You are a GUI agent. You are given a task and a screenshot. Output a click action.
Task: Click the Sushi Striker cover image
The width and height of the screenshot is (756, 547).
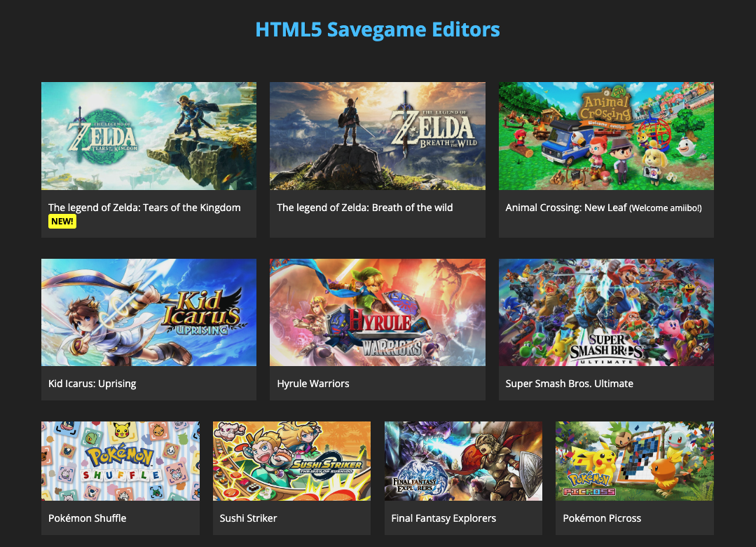coord(291,461)
